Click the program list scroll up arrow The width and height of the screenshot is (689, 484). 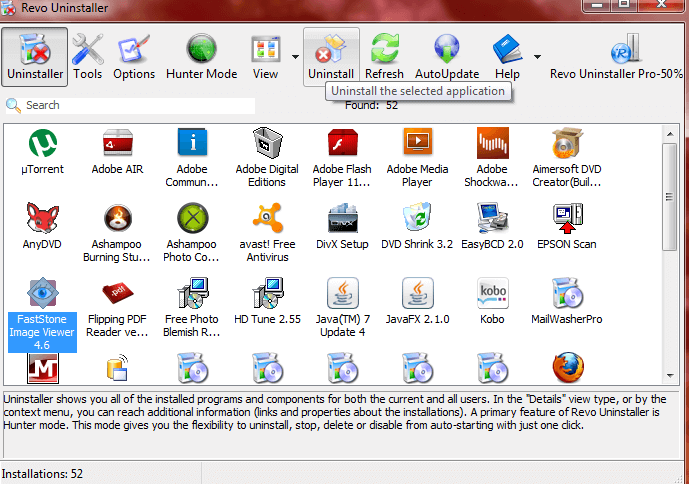click(670, 134)
